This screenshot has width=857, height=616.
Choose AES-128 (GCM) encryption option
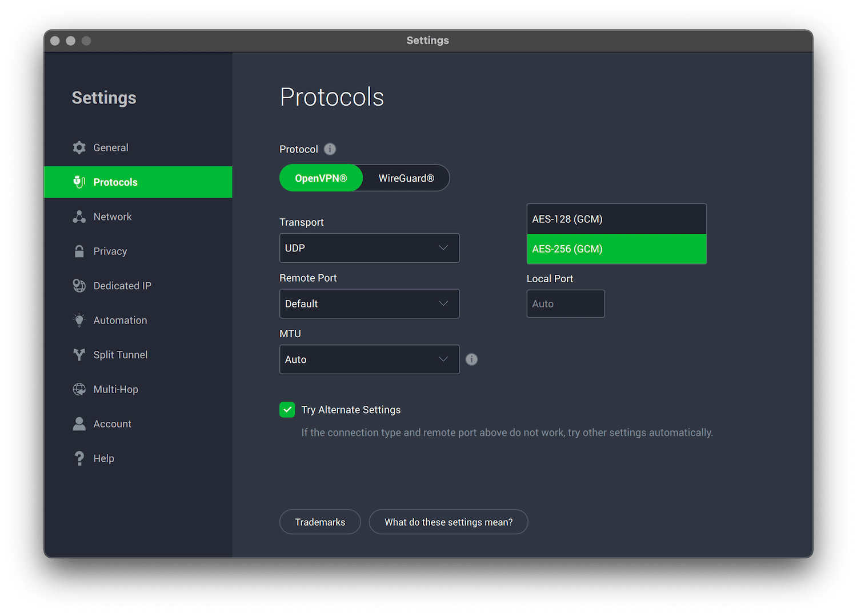coord(616,219)
